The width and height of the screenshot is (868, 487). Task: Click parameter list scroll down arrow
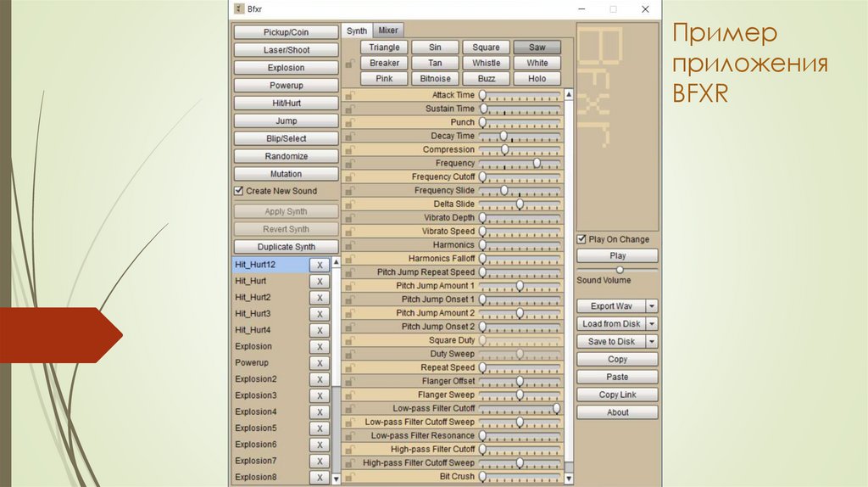tap(569, 479)
